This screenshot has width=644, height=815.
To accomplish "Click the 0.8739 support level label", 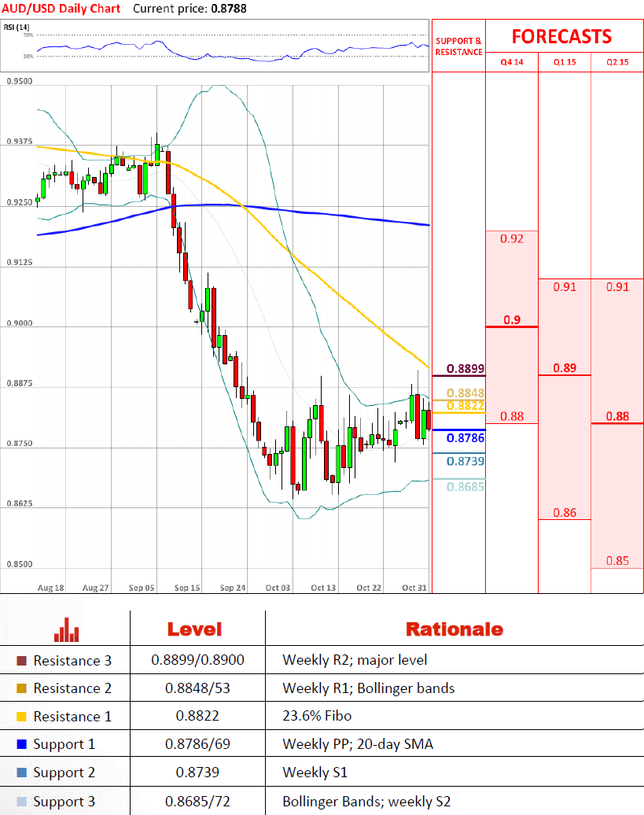I will (x=466, y=461).
